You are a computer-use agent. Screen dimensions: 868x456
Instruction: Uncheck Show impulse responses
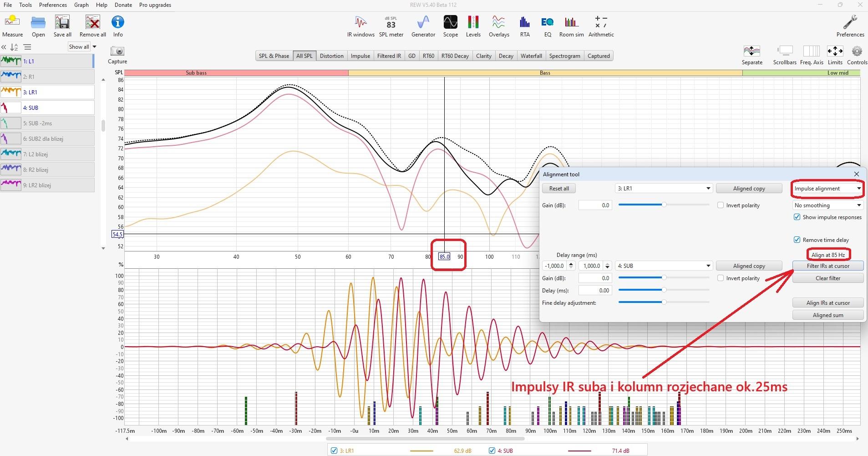point(797,217)
